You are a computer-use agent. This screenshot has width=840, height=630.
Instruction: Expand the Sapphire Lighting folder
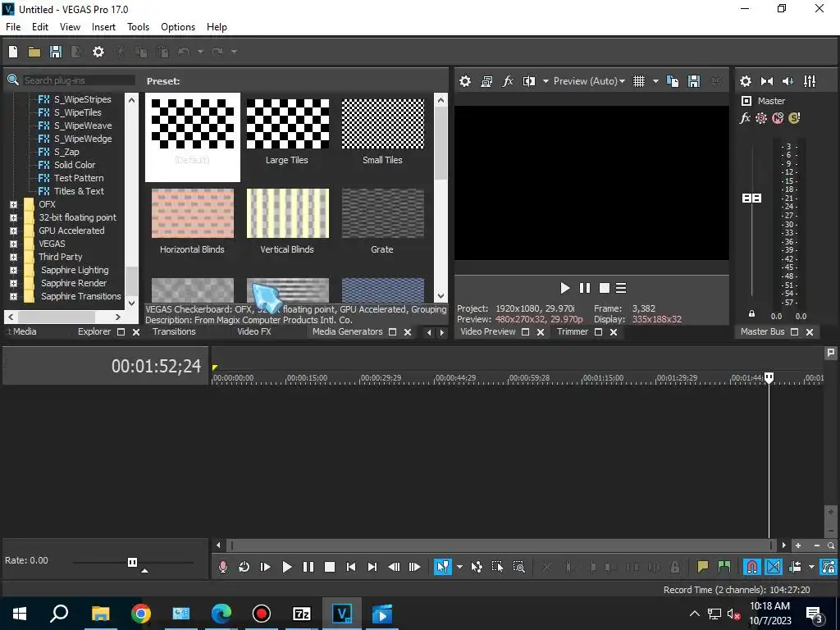[x=13, y=271]
